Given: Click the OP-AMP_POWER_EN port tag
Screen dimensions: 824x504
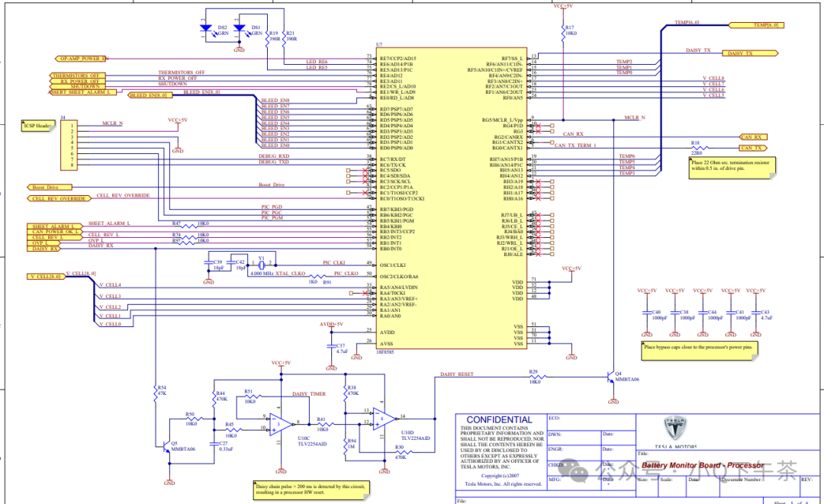Looking at the screenshot, I should 82,59.
